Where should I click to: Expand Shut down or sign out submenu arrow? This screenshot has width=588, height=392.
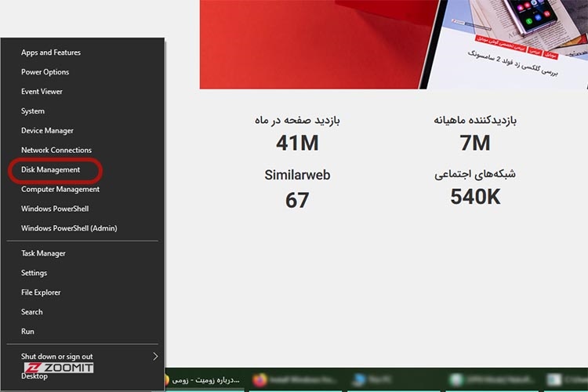pos(155,356)
